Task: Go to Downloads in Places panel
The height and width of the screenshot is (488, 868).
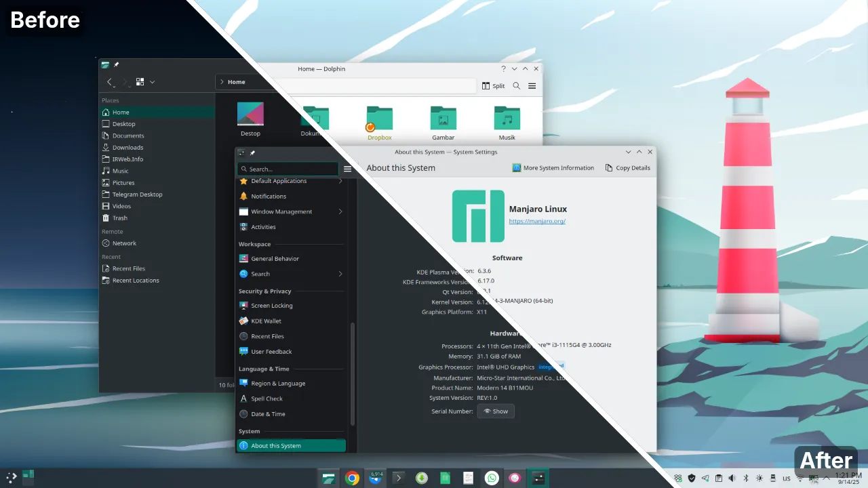Action: (127, 148)
